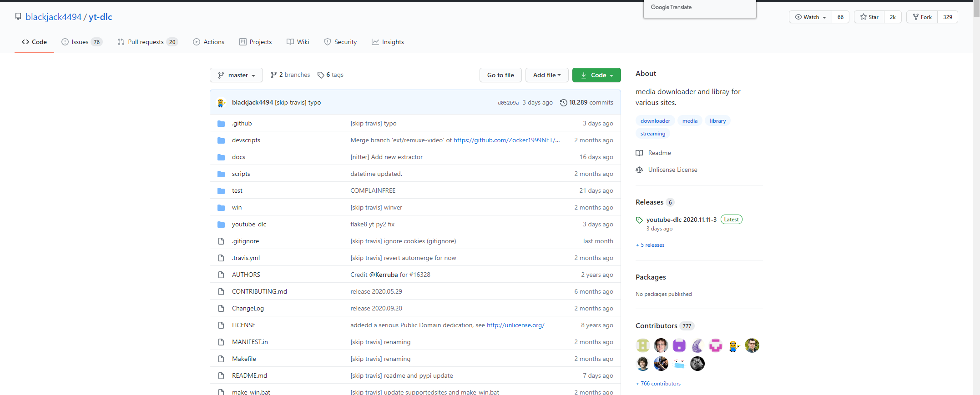The image size is (980, 395).
Task: Click the release tag icon for youtube-dlc 2020.11.11-3
Action: tap(639, 220)
